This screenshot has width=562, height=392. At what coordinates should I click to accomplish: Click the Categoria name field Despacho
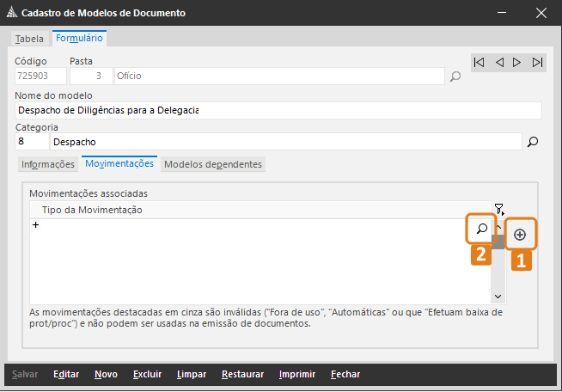(x=286, y=142)
